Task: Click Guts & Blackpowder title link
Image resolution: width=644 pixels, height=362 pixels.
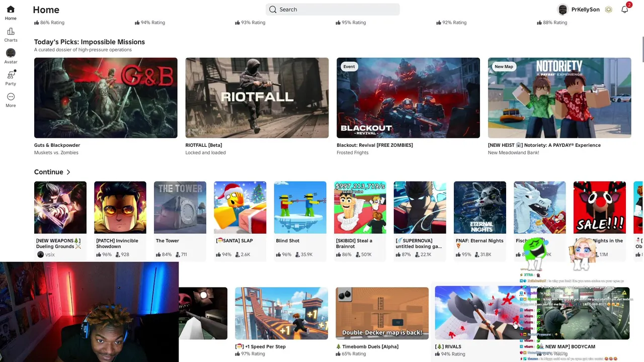Action: pyautogui.click(x=57, y=145)
